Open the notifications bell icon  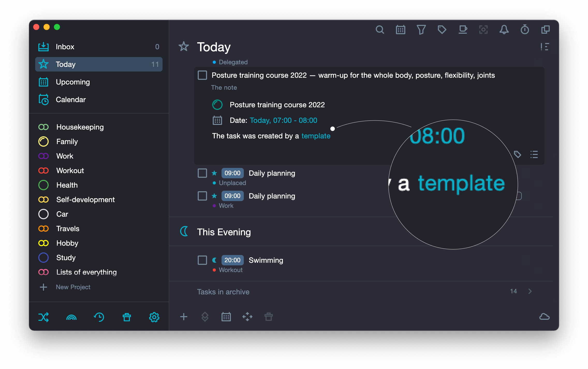click(504, 30)
